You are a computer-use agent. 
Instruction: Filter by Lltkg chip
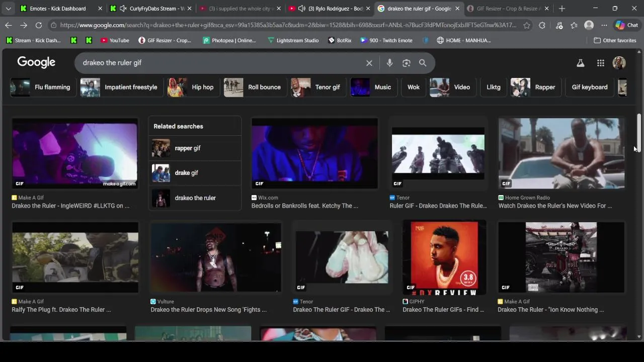click(494, 87)
